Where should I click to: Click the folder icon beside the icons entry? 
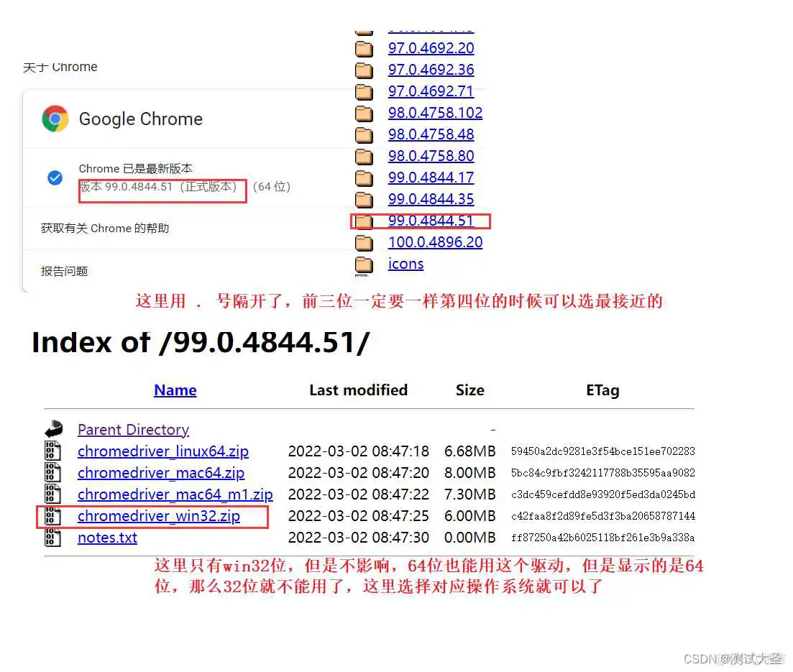click(364, 264)
